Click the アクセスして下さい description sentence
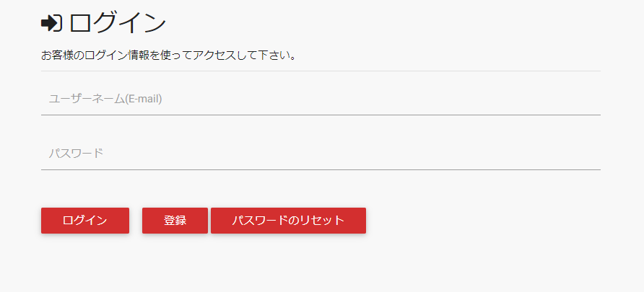 click(x=168, y=56)
